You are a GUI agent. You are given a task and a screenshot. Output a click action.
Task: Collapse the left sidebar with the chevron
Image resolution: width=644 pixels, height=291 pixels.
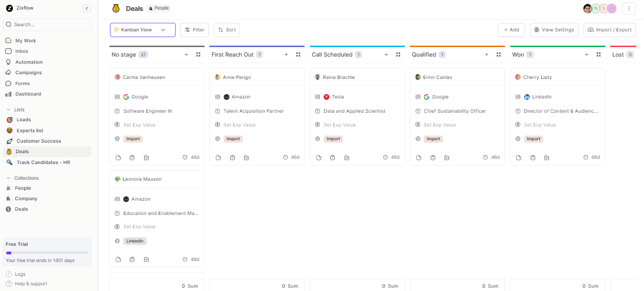87,8
